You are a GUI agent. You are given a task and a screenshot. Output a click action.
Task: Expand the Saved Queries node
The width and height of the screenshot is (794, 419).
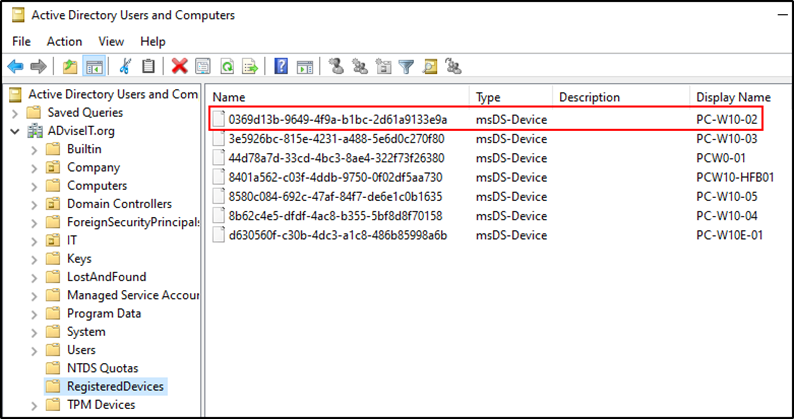pyautogui.click(x=15, y=113)
